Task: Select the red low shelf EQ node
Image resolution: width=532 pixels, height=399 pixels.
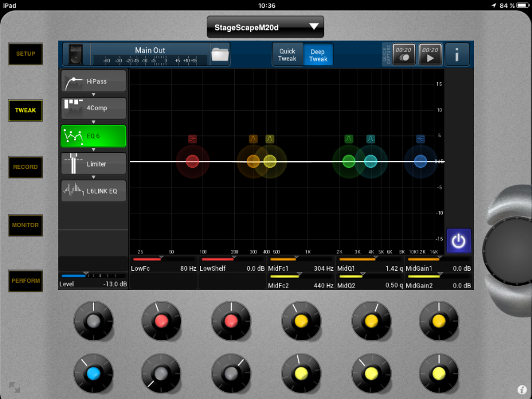Action: pyautogui.click(x=192, y=161)
